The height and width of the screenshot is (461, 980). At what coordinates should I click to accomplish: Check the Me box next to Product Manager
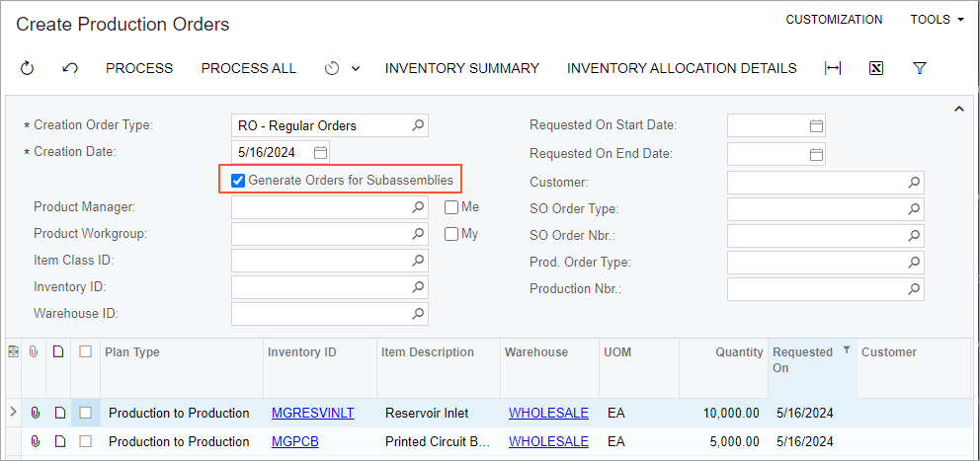(x=451, y=207)
